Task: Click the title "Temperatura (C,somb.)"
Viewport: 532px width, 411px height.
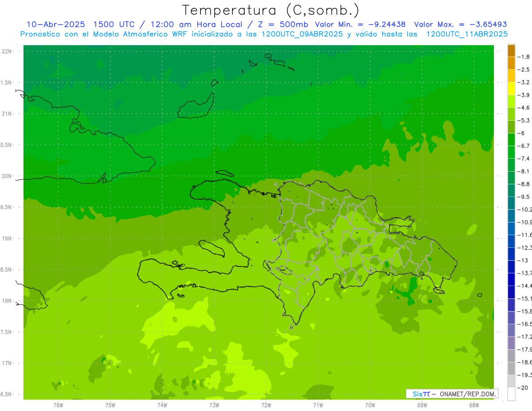Action: tap(271, 10)
